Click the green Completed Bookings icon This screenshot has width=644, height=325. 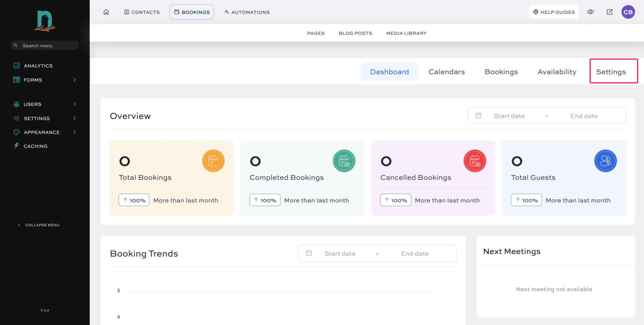(344, 161)
